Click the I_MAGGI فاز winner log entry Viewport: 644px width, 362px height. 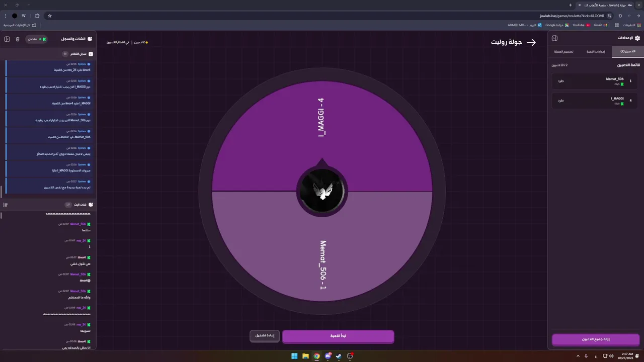(x=49, y=168)
